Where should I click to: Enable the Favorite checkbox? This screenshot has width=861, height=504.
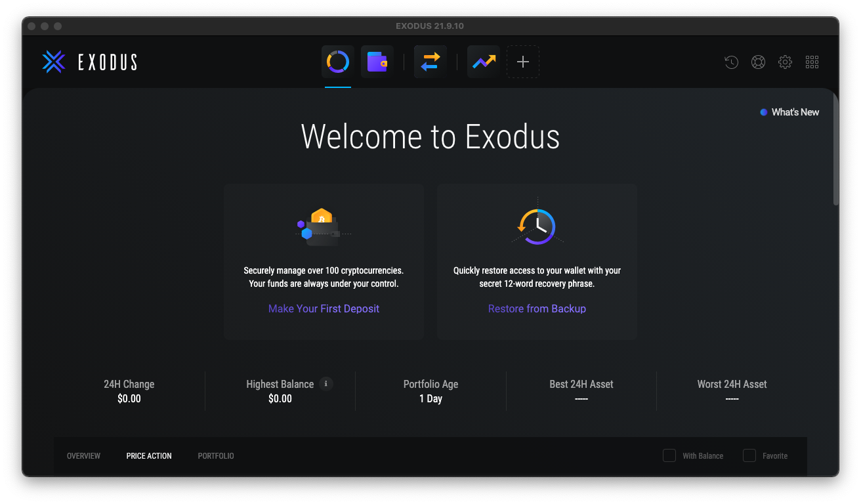pyautogui.click(x=749, y=455)
